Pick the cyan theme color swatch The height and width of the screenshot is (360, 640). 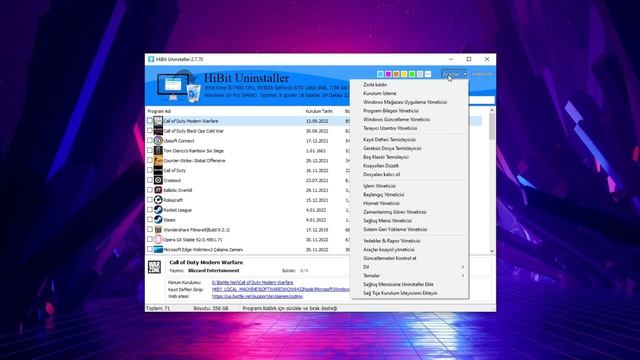pos(380,74)
